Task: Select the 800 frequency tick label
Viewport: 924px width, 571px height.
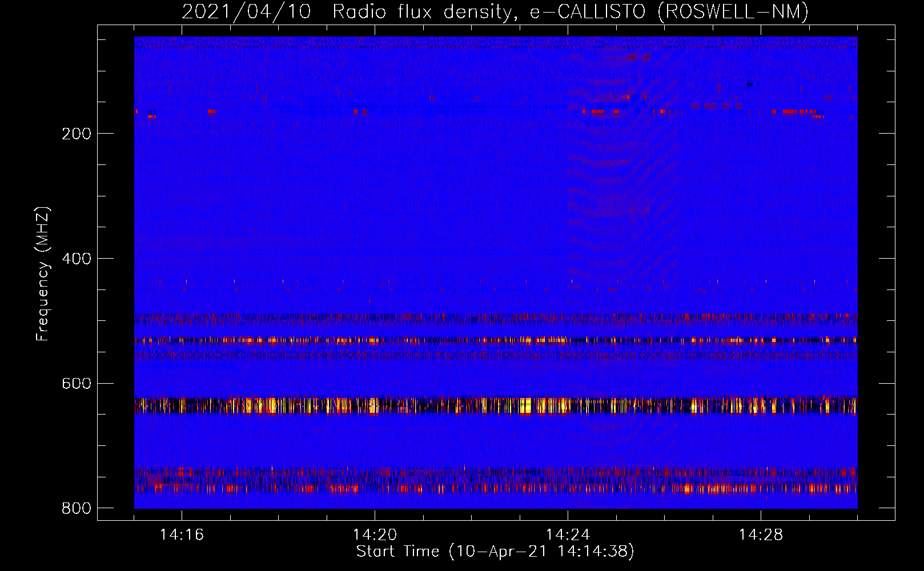Action: 77,508
